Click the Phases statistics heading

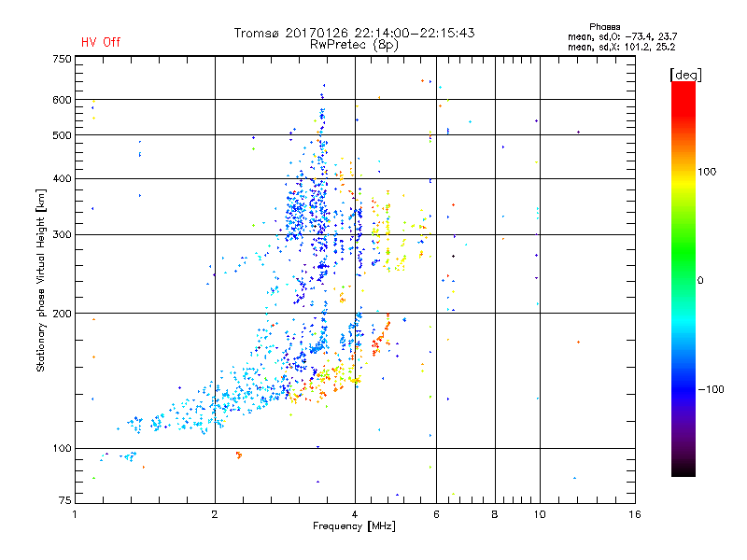pyautogui.click(x=604, y=27)
